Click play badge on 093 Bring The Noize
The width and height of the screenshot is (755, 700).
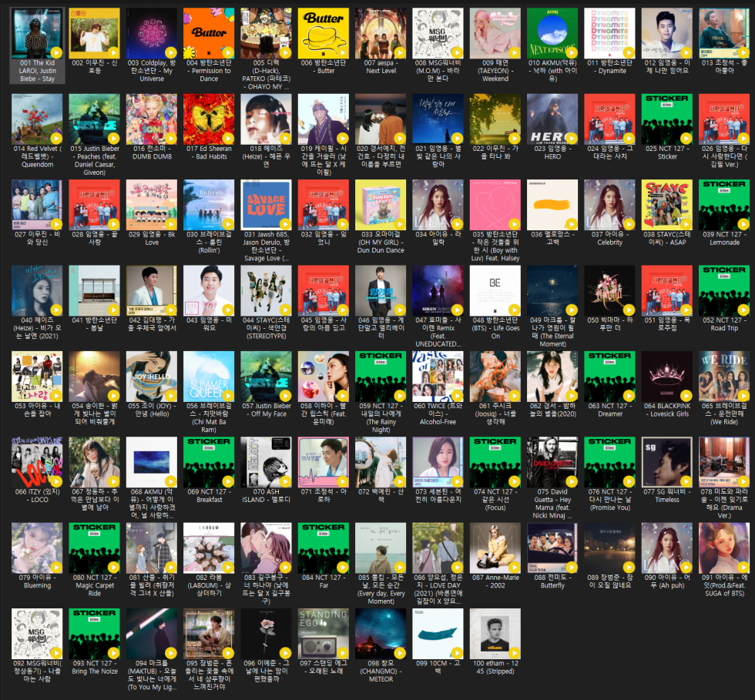113,653
